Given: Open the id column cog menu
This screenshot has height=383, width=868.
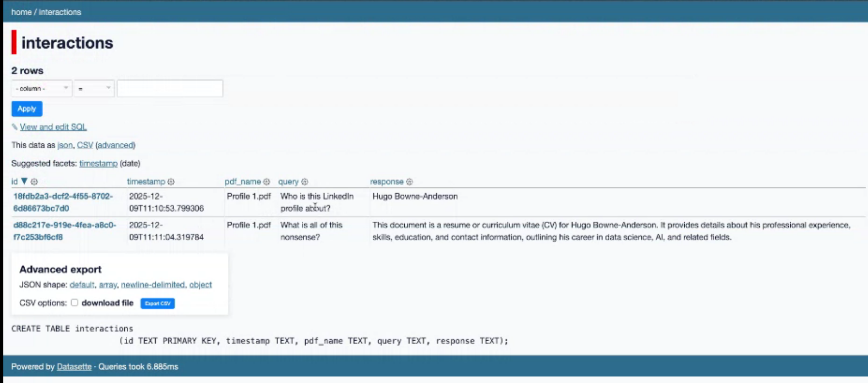Looking at the screenshot, I should coord(34,182).
